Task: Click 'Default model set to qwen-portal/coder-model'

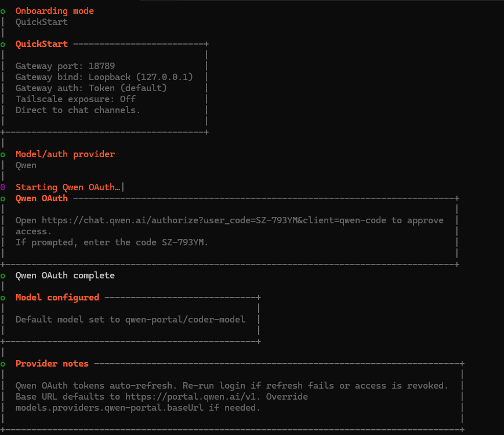Action: (130, 320)
